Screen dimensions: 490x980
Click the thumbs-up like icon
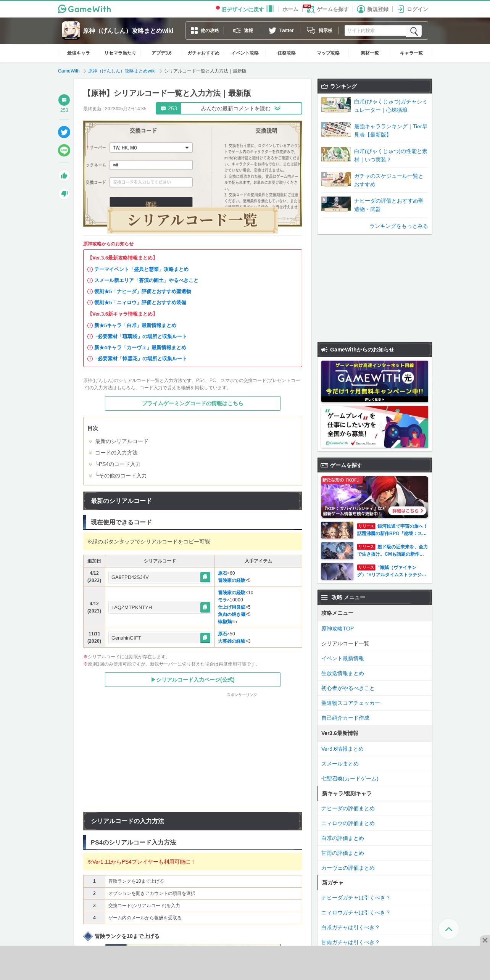tap(64, 176)
